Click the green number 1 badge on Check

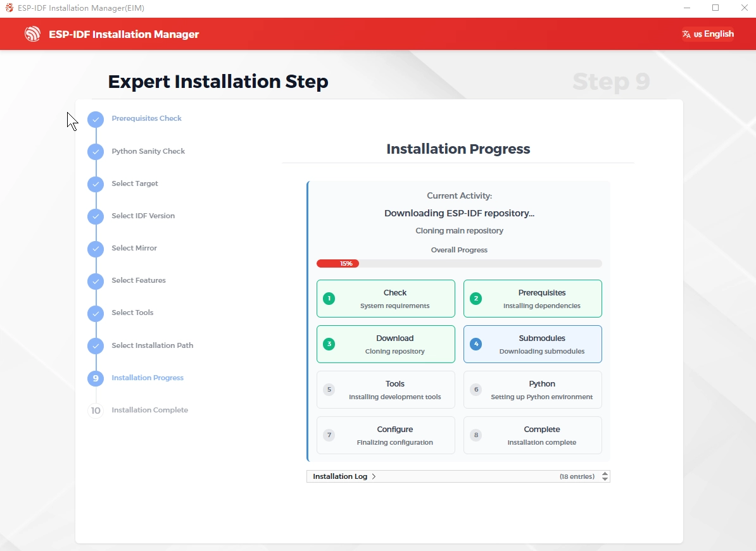329,299
